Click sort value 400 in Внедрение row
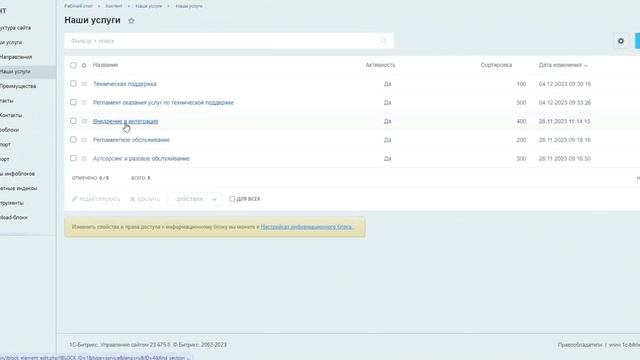Image resolution: width=640 pixels, height=360 pixels. pyautogui.click(x=521, y=122)
